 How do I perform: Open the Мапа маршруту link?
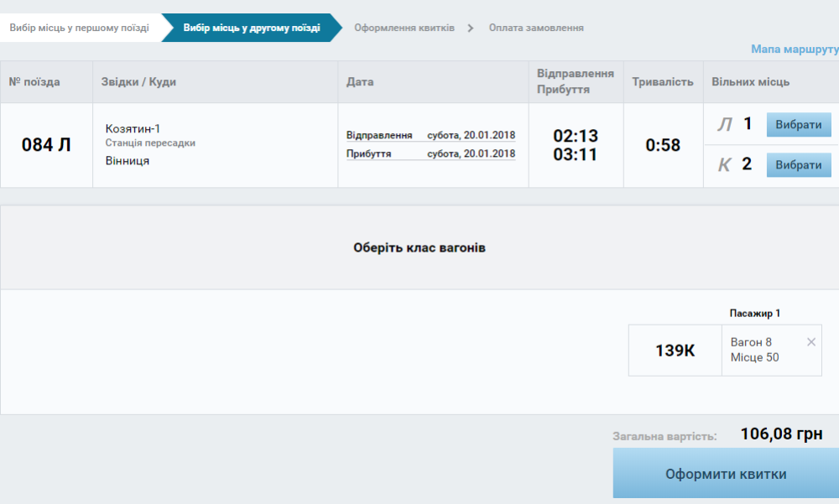(x=794, y=49)
